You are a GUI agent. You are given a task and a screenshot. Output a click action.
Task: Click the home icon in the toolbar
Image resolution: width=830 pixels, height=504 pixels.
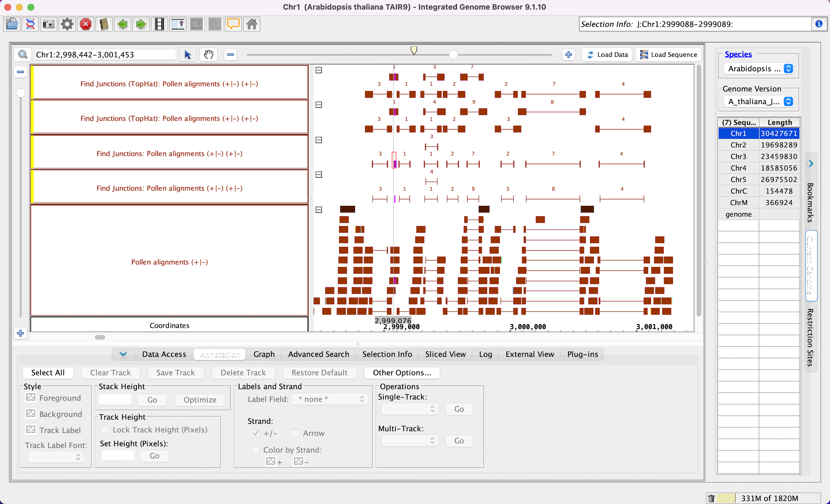[252, 24]
